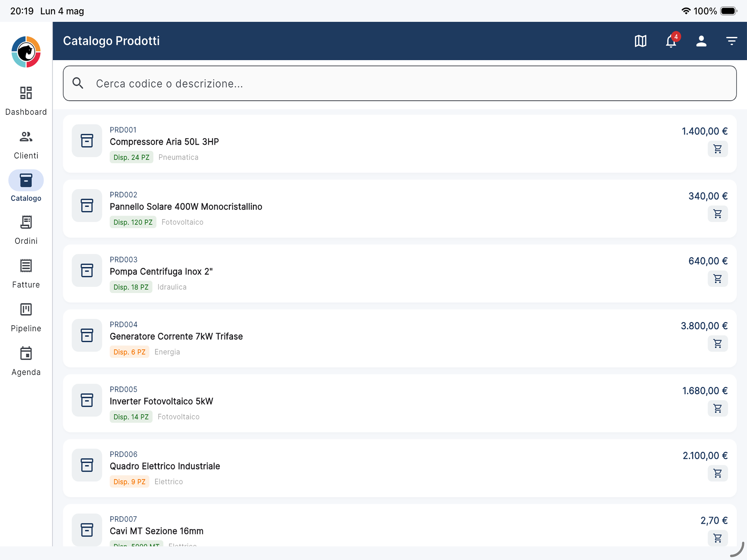Add Compressore Aria 50L 3HP to cart
This screenshot has height=560, width=747.
tap(718, 149)
